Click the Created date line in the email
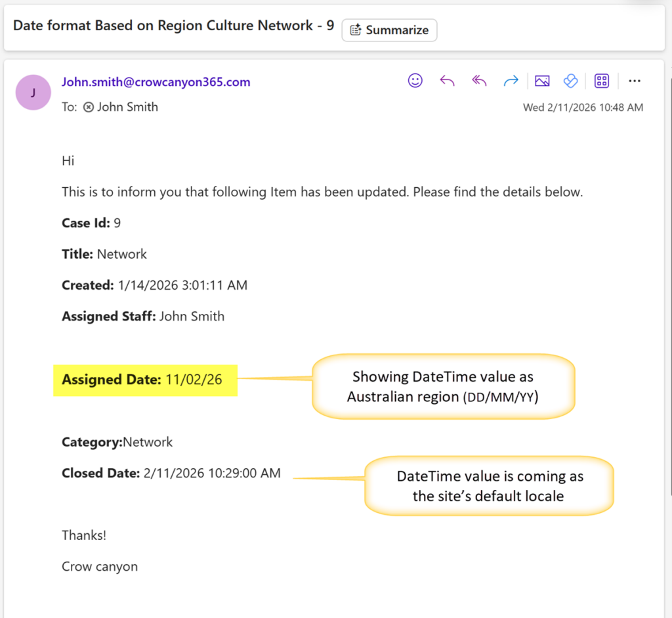The width and height of the screenshot is (672, 618). (154, 285)
